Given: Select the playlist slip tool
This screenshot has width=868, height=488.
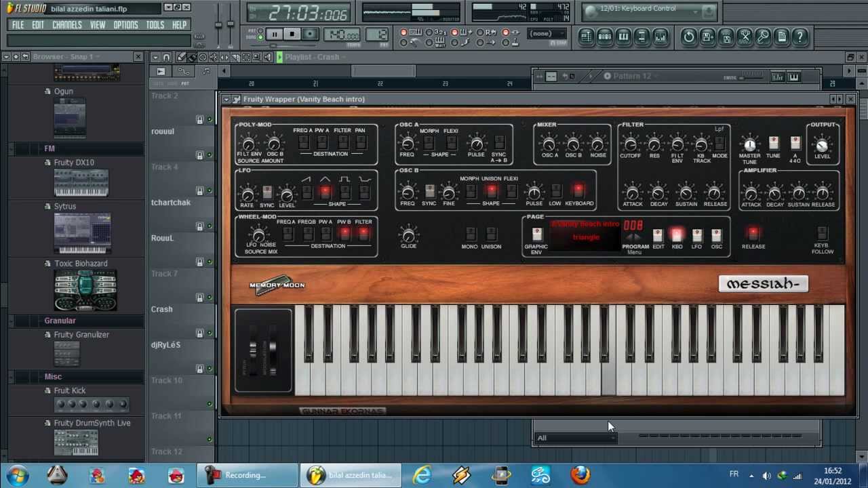Looking at the screenshot, I should [224, 58].
